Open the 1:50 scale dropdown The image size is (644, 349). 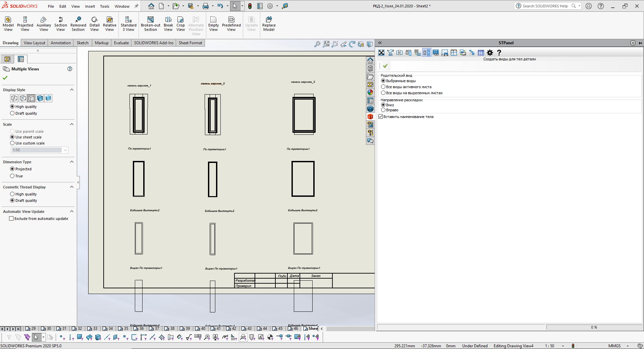coord(65,150)
